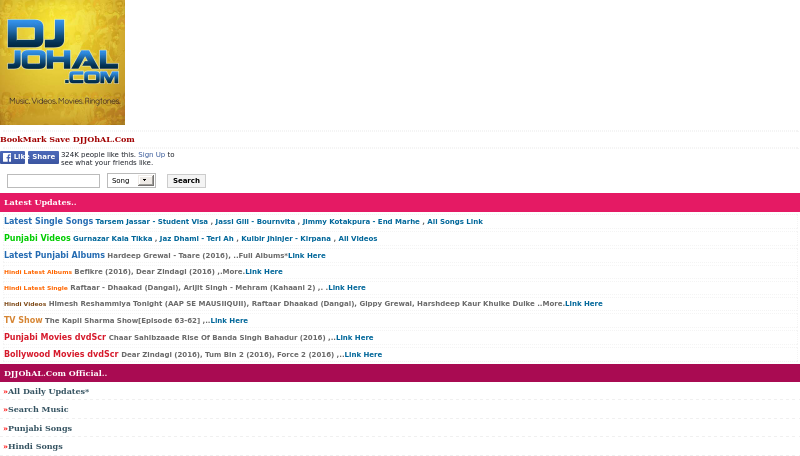Image resolution: width=800 pixels, height=456 pixels.
Task: Open Hindi Latest Single section link
Action: click(x=36, y=288)
